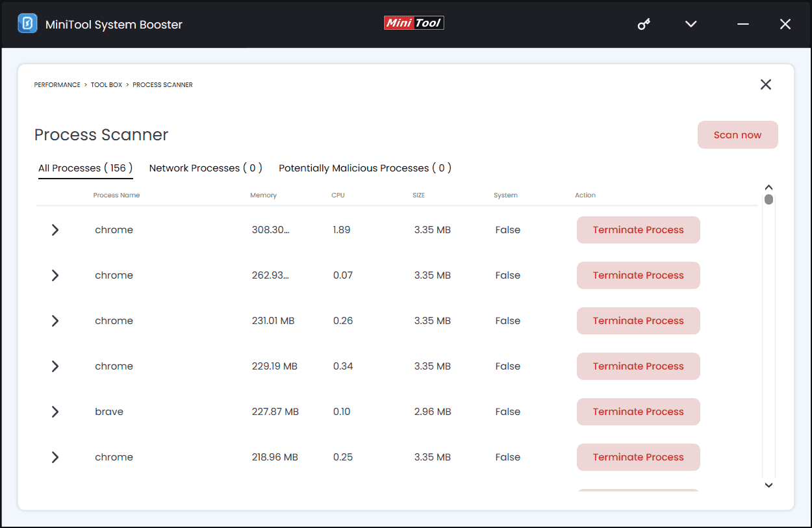Expand the chrome row using 231.01 MB
812x528 pixels.
pyautogui.click(x=55, y=321)
